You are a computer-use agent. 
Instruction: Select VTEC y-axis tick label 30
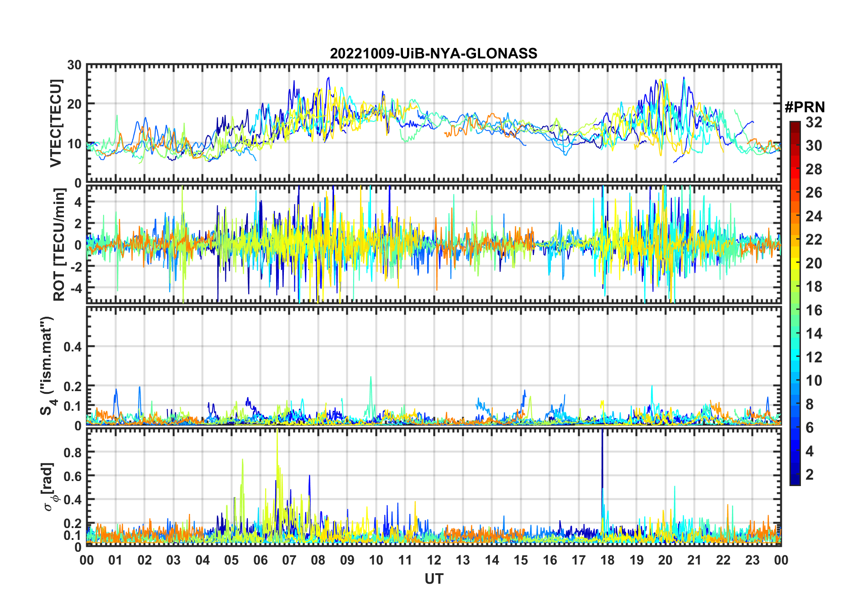coord(74,65)
